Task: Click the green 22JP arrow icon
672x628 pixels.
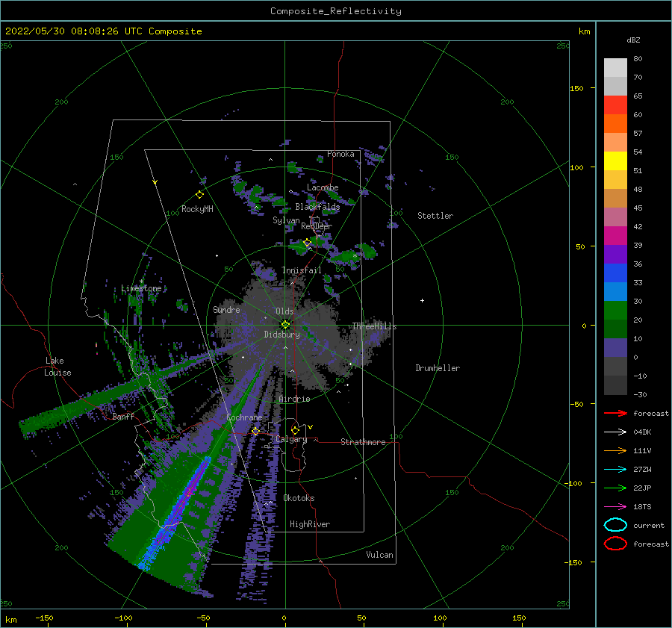Action: point(615,488)
